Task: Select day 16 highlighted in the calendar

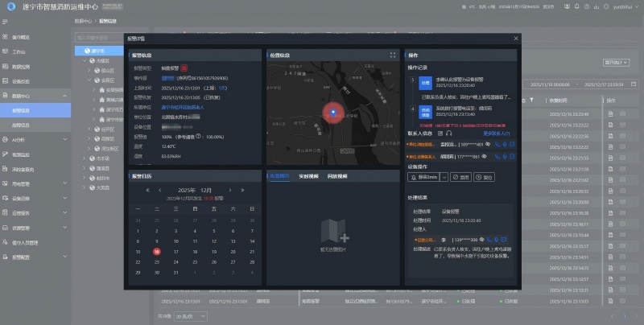Action: [157, 250]
